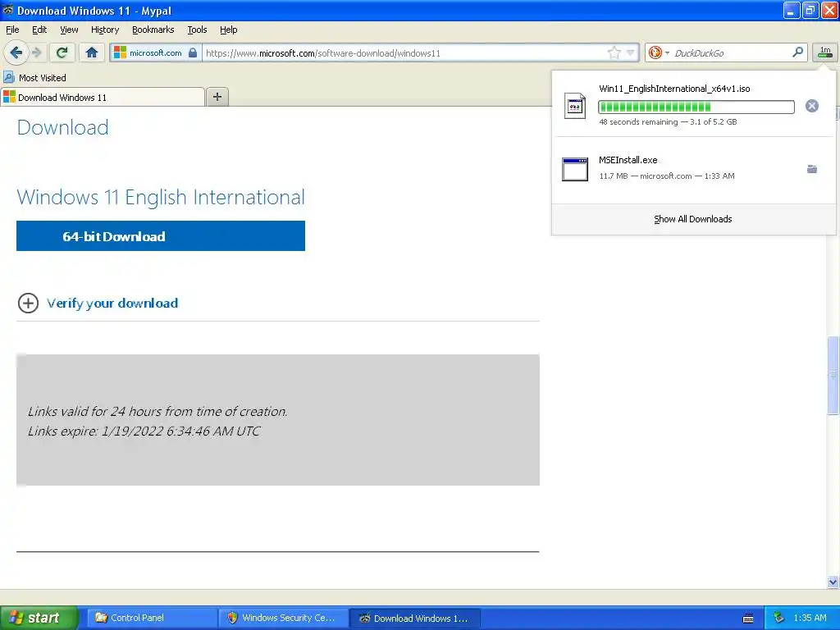Click the Mypal raccoon icon in title bar
The image size is (840, 630).
coord(7,10)
